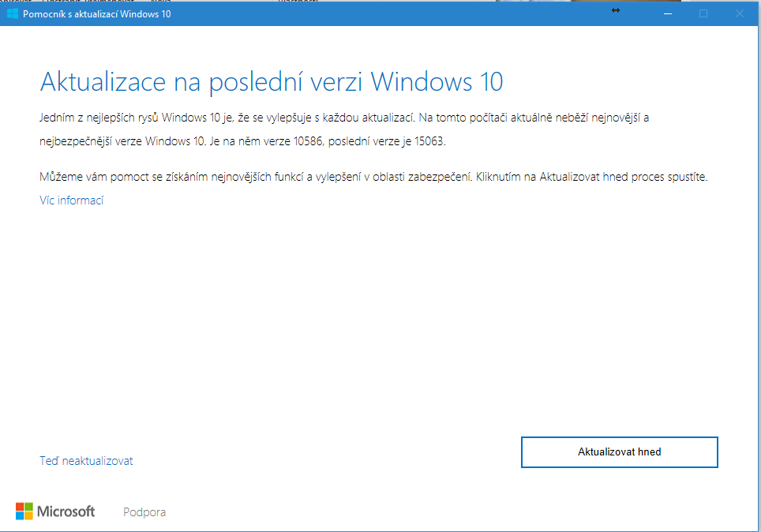Minimize the update assistant window
This screenshot has width=761, height=532.
coord(668,13)
